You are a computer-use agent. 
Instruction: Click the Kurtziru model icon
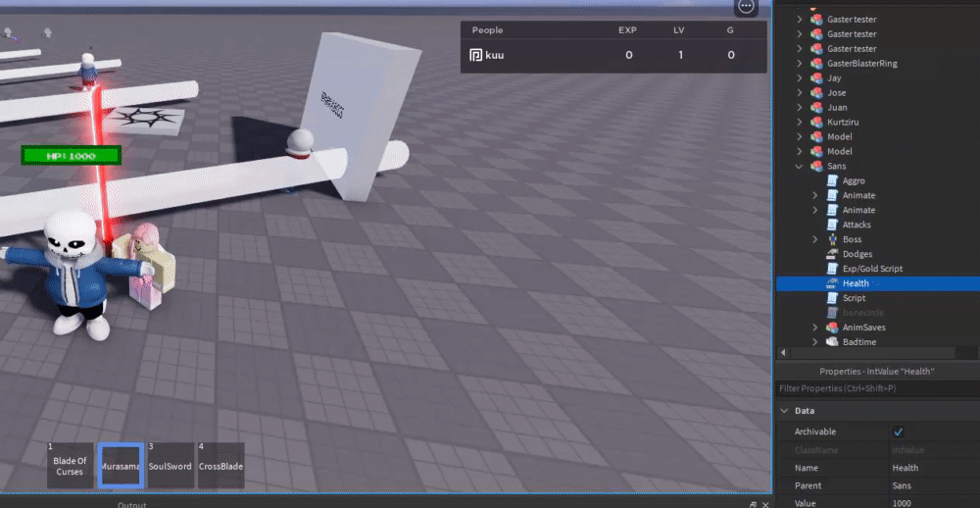point(816,122)
